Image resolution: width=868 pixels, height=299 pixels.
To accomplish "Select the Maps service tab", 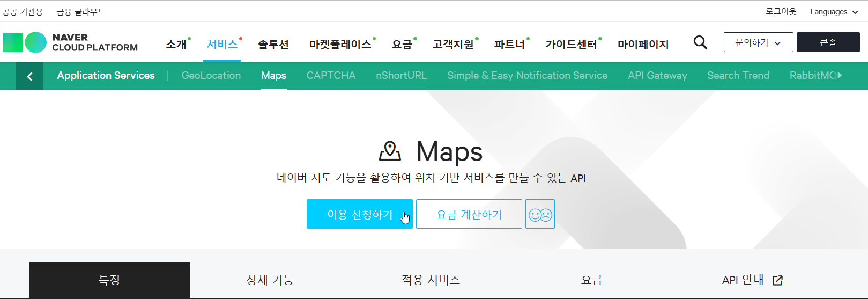I will [x=273, y=76].
